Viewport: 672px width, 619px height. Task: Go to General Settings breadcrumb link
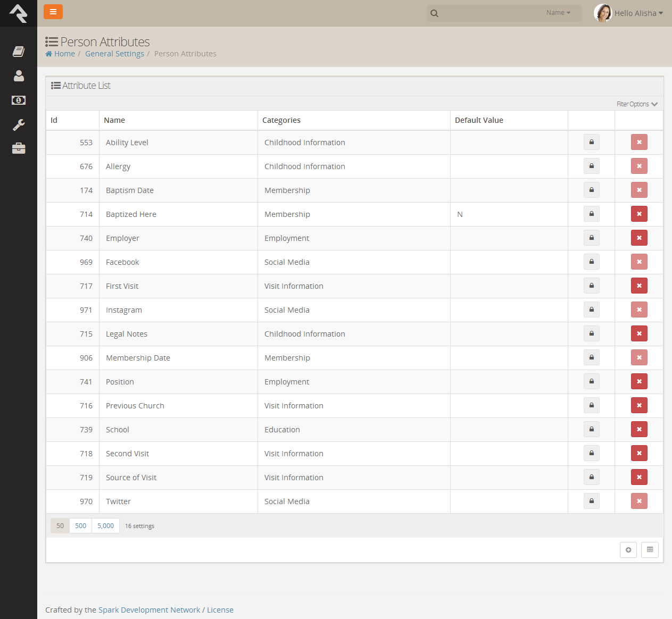tap(114, 54)
